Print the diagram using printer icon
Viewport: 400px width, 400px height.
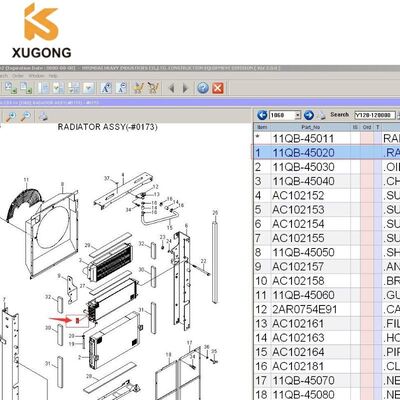coord(43,117)
